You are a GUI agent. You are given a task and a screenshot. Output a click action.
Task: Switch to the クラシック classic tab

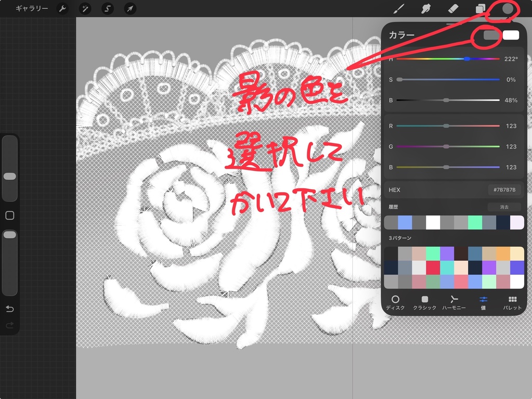pyautogui.click(x=424, y=303)
